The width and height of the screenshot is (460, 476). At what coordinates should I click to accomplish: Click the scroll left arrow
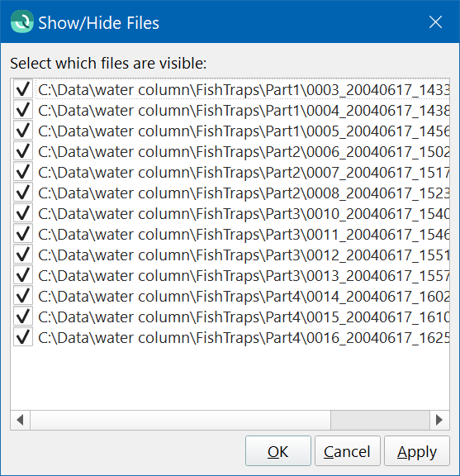click(x=21, y=420)
